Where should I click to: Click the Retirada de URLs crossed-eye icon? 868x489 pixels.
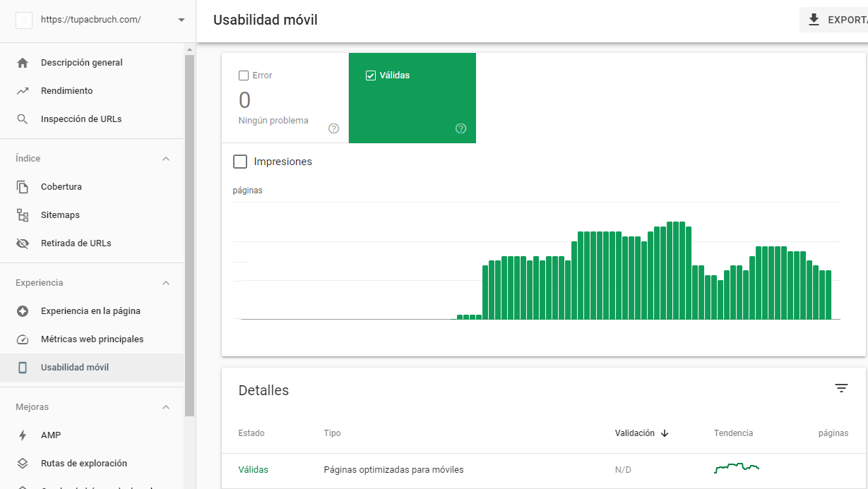[23, 243]
